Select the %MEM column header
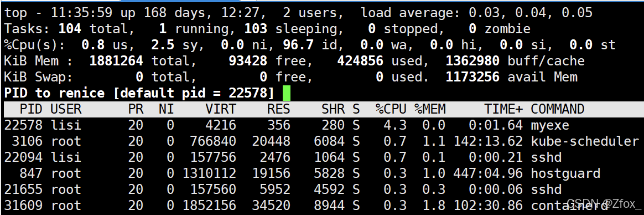The width and height of the screenshot is (644, 215). [429, 109]
